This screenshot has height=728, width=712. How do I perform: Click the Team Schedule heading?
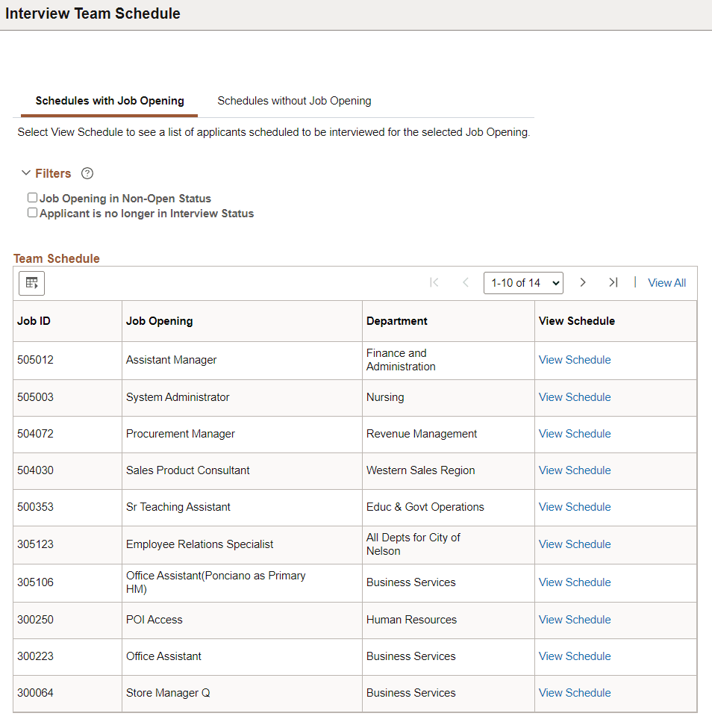click(x=57, y=258)
